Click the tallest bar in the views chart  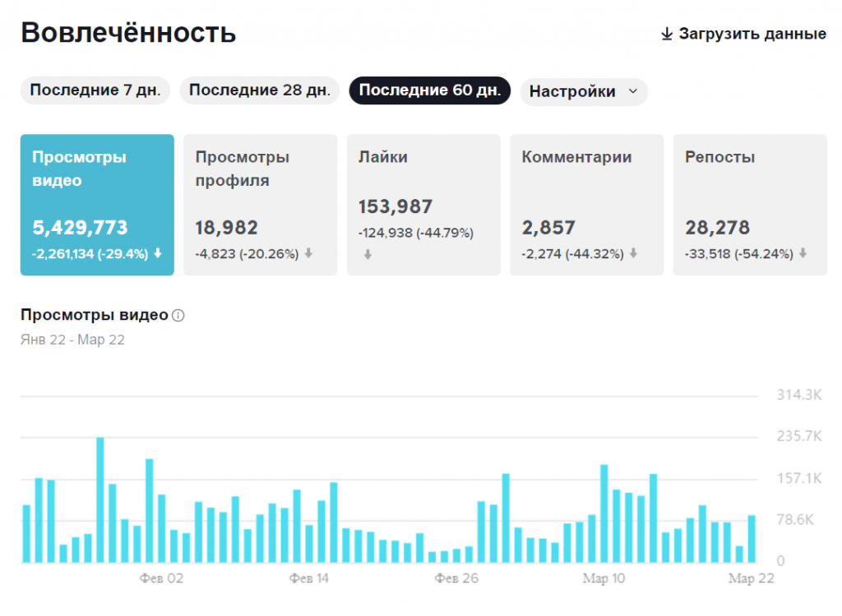pyautogui.click(x=100, y=500)
